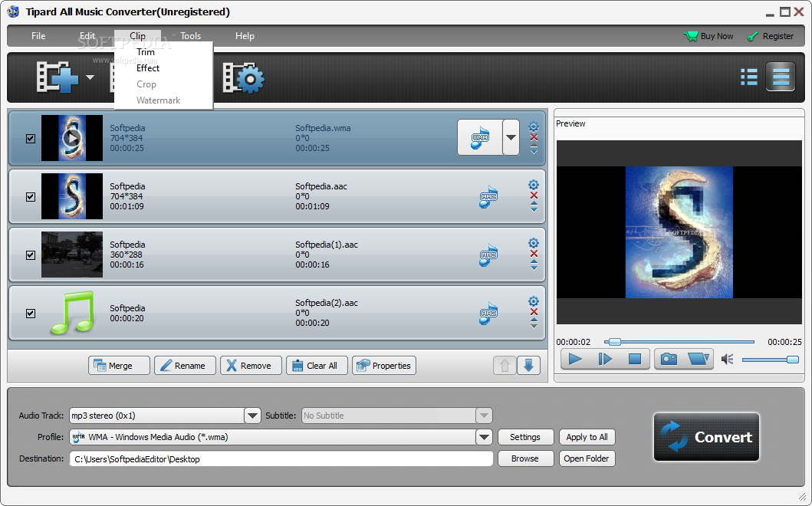This screenshot has height=506, width=812.
Task: Open format dropdown for Softpedia.wma row
Action: click(511, 137)
